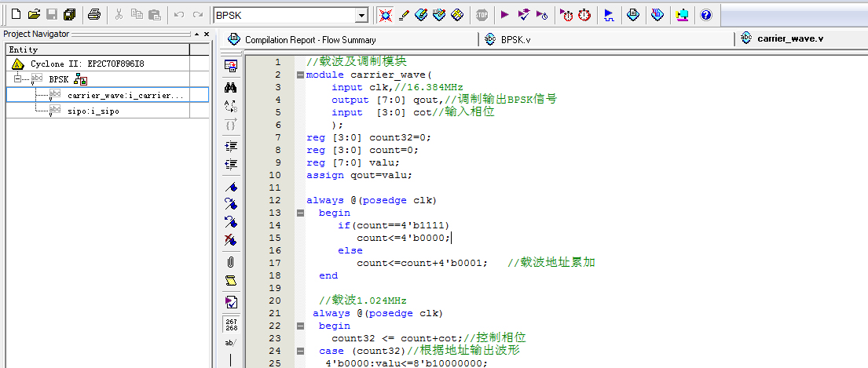Close the Project Navigator panel
868x368 pixels.
tap(207, 34)
